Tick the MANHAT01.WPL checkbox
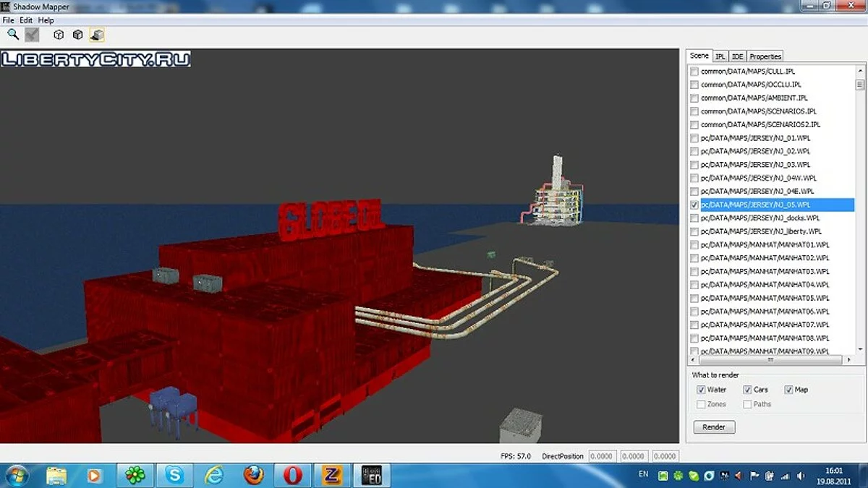The height and width of the screenshot is (488, 868). [x=694, y=244]
